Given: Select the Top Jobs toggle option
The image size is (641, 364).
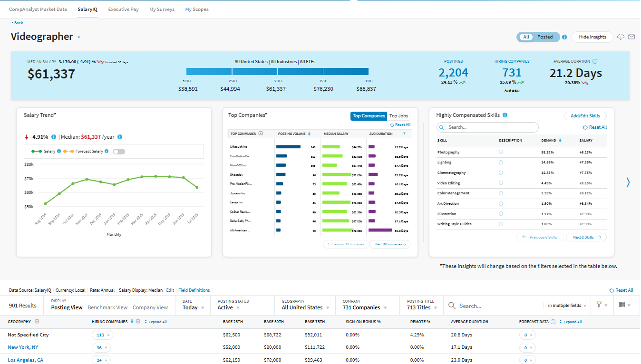Looking at the screenshot, I should (398, 116).
